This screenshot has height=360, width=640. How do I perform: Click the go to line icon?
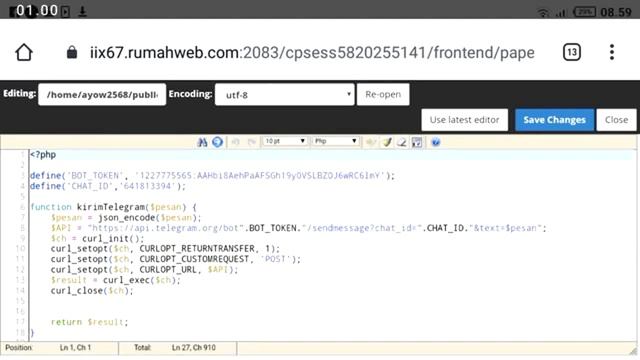click(x=217, y=142)
